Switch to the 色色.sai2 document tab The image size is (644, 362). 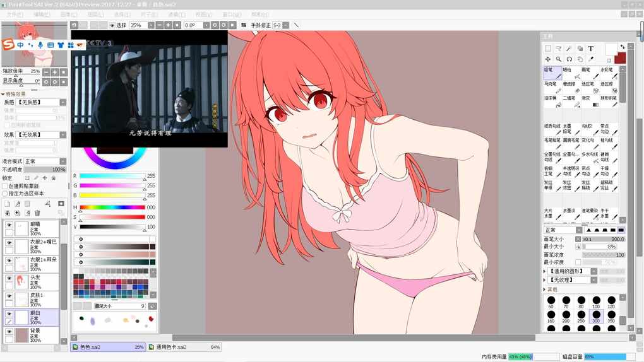(x=107, y=347)
